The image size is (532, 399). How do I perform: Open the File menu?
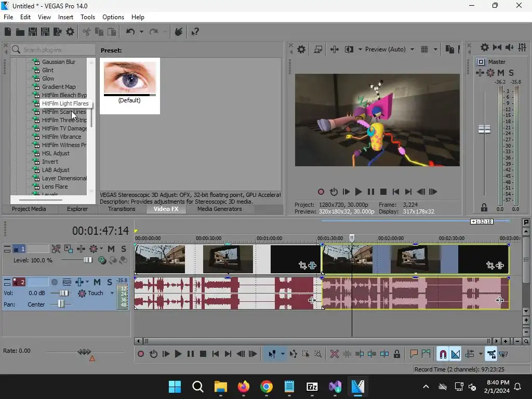pyautogui.click(x=8, y=17)
